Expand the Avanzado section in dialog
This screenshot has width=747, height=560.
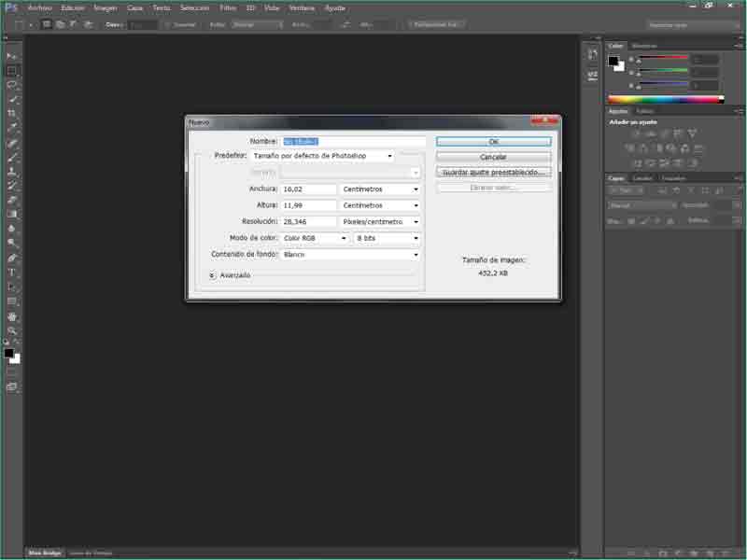pos(213,275)
